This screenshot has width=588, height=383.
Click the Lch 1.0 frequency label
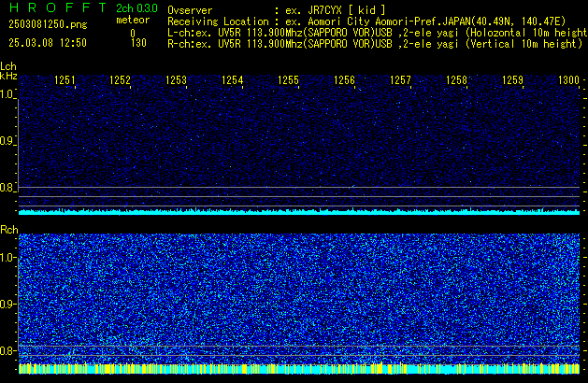click(x=7, y=94)
